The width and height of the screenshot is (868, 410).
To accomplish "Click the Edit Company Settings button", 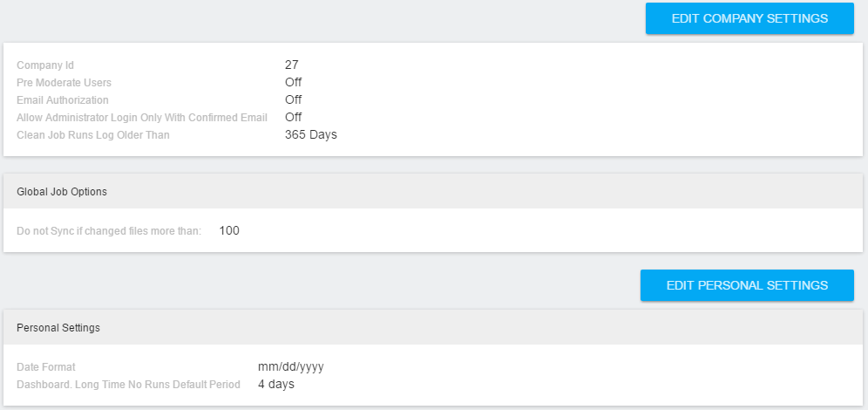I will click(x=749, y=18).
